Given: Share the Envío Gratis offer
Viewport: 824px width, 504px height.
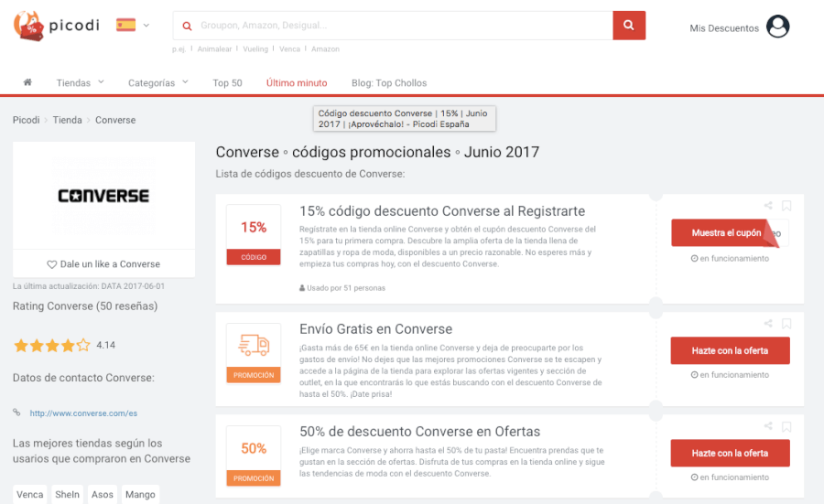Looking at the screenshot, I should pos(768,324).
